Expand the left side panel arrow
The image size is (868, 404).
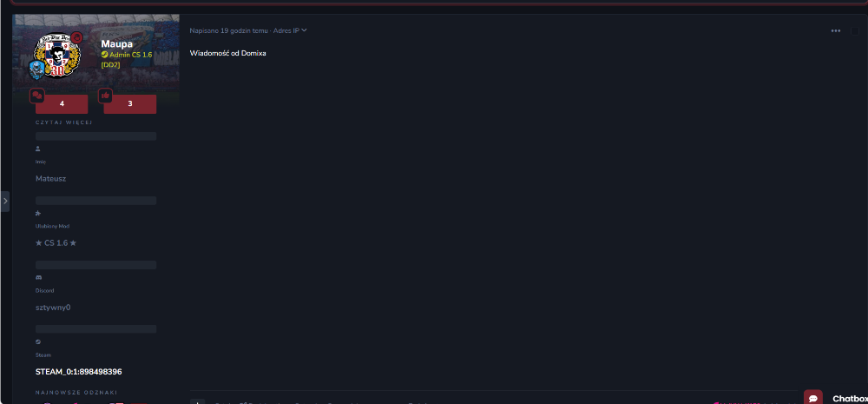(x=5, y=202)
